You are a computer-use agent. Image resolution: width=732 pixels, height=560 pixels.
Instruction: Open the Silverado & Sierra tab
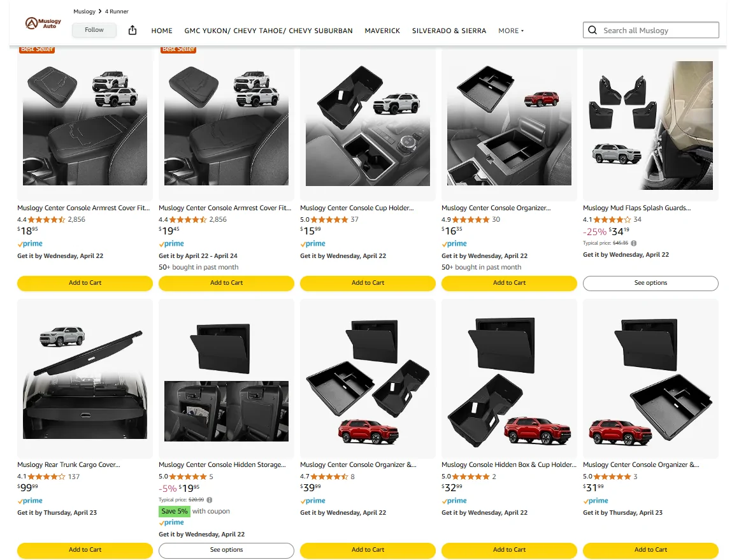tap(449, 31)
